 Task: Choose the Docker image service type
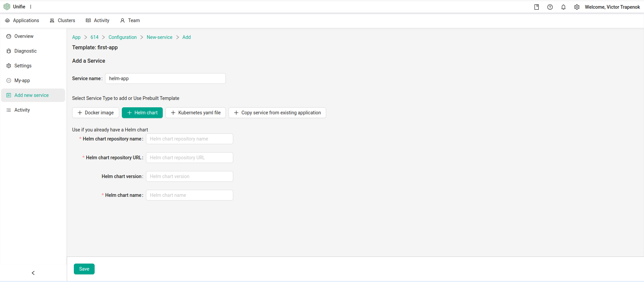click(x=96, y=113)
